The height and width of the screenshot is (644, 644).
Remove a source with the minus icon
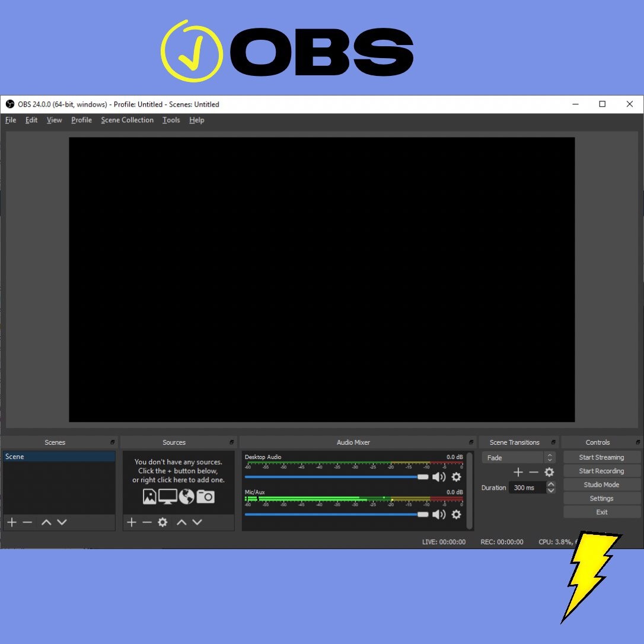[147, 522]
